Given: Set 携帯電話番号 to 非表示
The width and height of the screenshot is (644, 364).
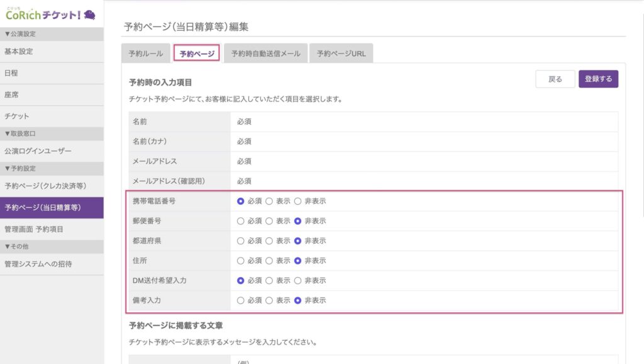Looking at the screenshot, I should 298,202.
